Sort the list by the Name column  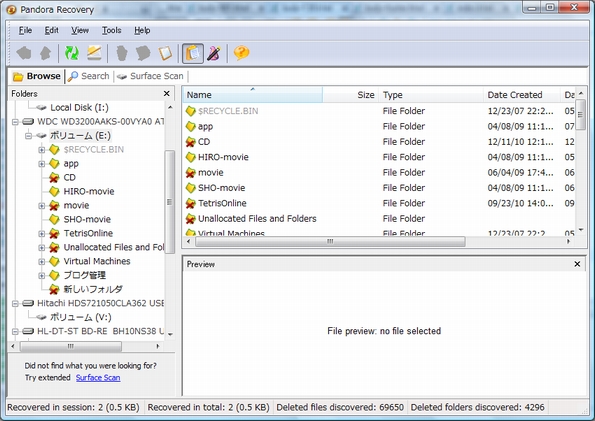point(253,95)
